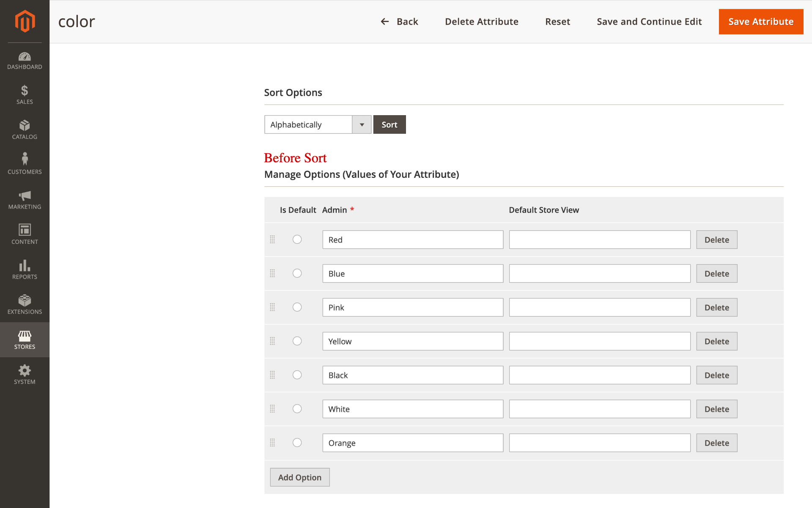Click the Admin field containing Pink

(413, 307)
